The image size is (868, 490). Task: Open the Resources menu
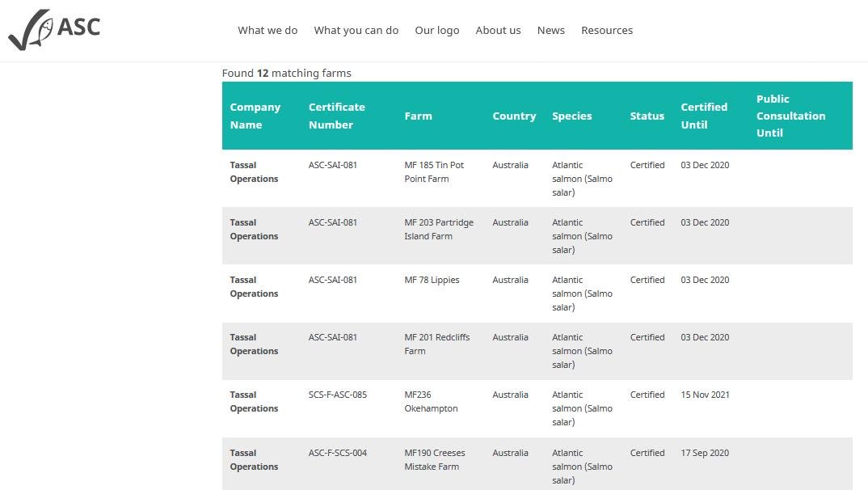[x=607, y=30]
